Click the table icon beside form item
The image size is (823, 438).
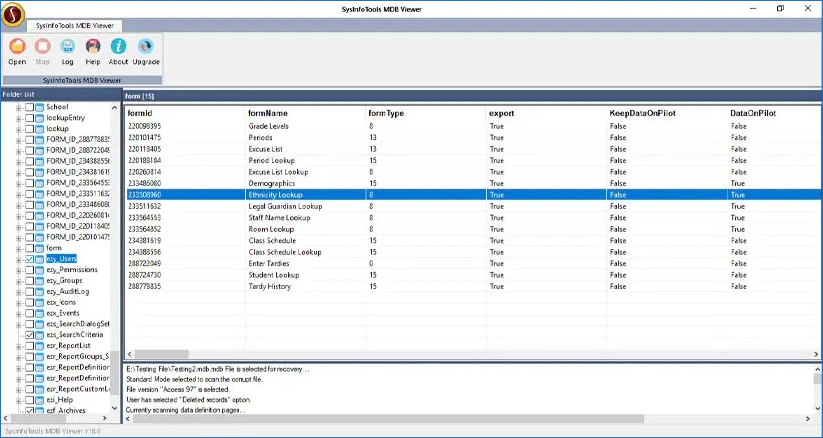pos(40,248)
